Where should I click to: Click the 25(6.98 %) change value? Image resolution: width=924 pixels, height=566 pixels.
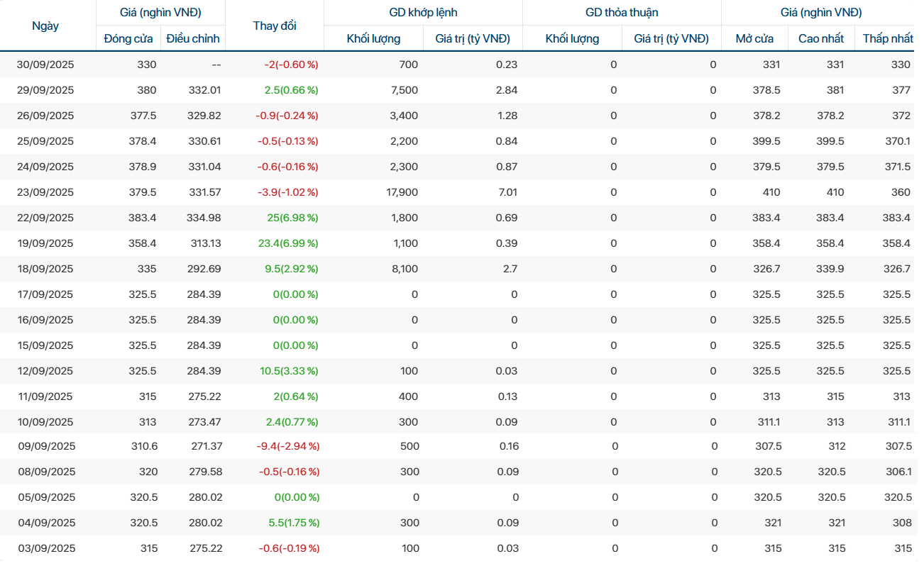pos(292,218)
